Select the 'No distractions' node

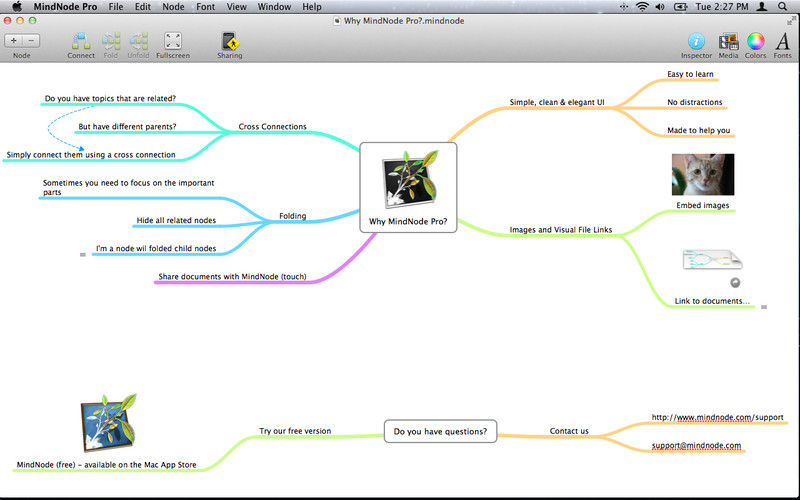[694, 102]
